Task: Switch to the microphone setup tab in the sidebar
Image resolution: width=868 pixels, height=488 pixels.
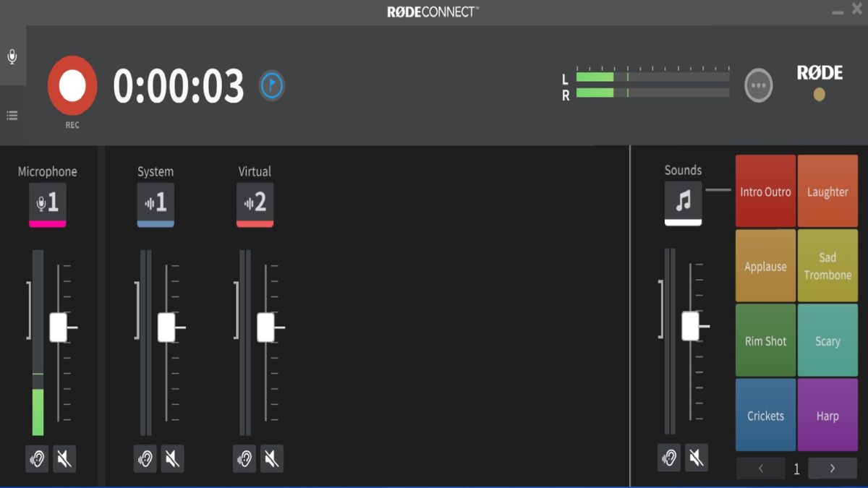Action: pyautogui.click(x=12, y=56)
